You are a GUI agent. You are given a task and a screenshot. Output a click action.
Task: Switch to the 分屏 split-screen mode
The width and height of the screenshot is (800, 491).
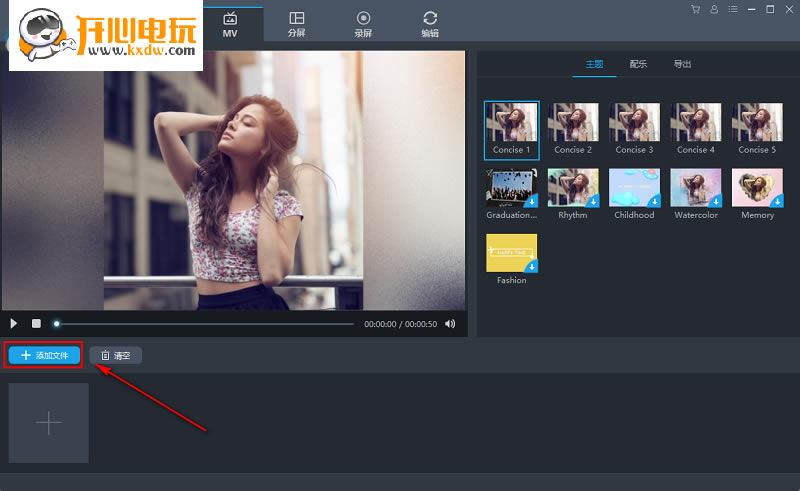coord(296,24)
